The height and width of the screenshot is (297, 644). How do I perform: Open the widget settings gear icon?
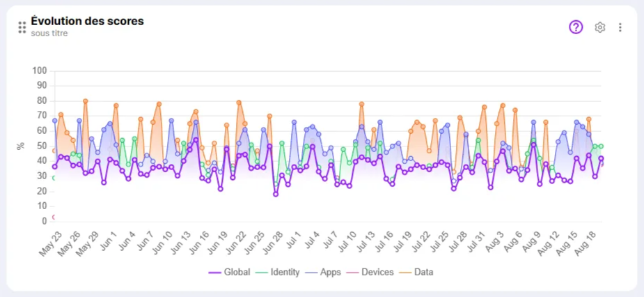coord(599,27)
